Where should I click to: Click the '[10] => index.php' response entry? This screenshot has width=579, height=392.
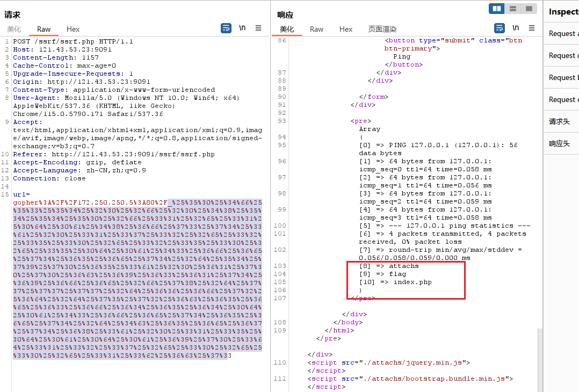[395, 282]
